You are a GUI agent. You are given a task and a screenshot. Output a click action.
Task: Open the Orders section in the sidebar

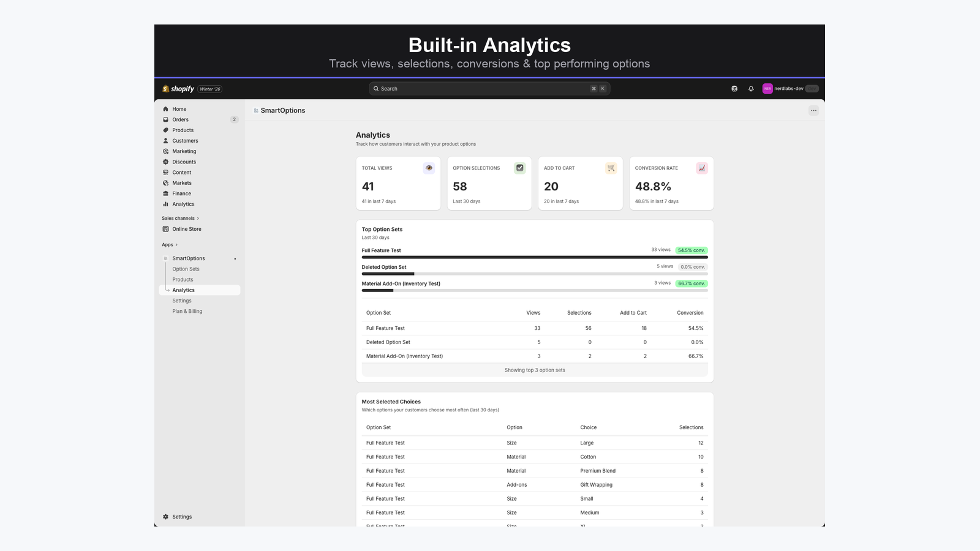[179, 119]
